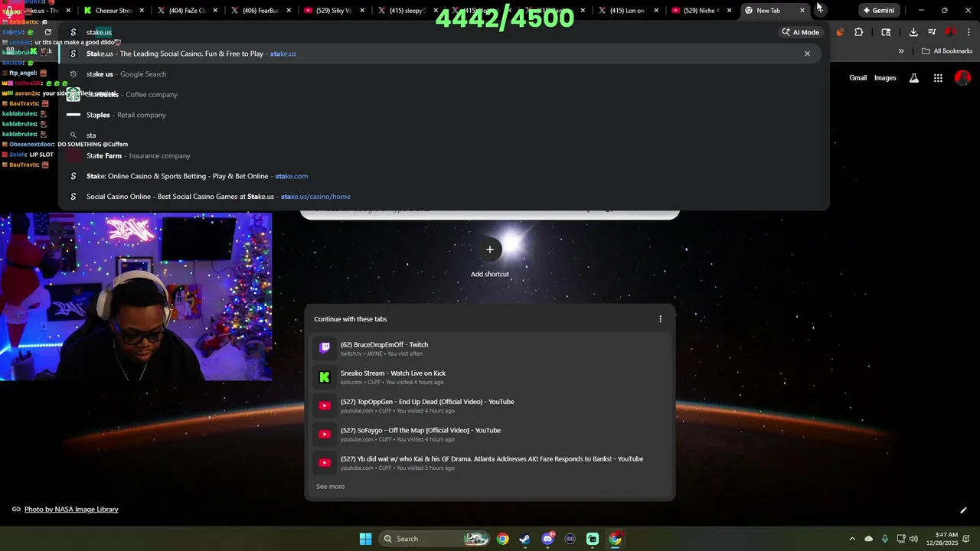Open the Continue with these tabs menu
This screenshot has width=980, height=551.
pyautogui.click(x=660, y=319)
